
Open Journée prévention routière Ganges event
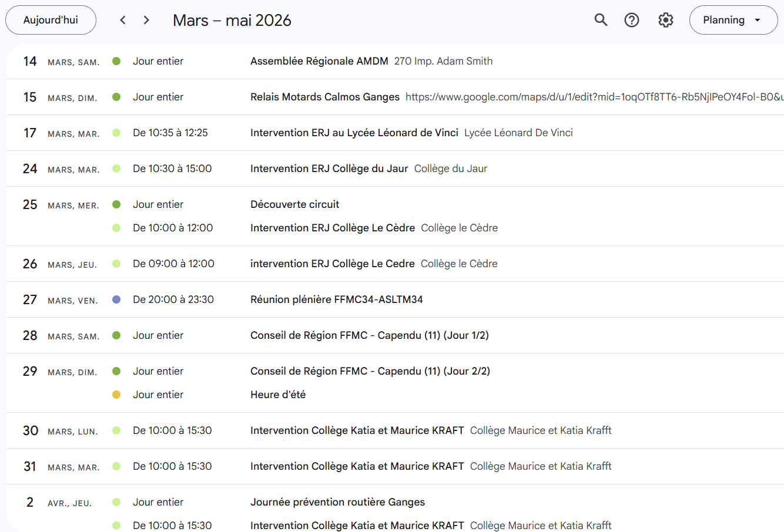(x=337, y=502)
